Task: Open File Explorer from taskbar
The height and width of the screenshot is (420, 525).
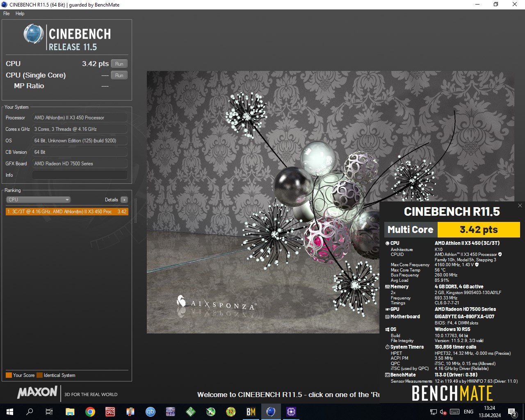Action: click(70, 412)
